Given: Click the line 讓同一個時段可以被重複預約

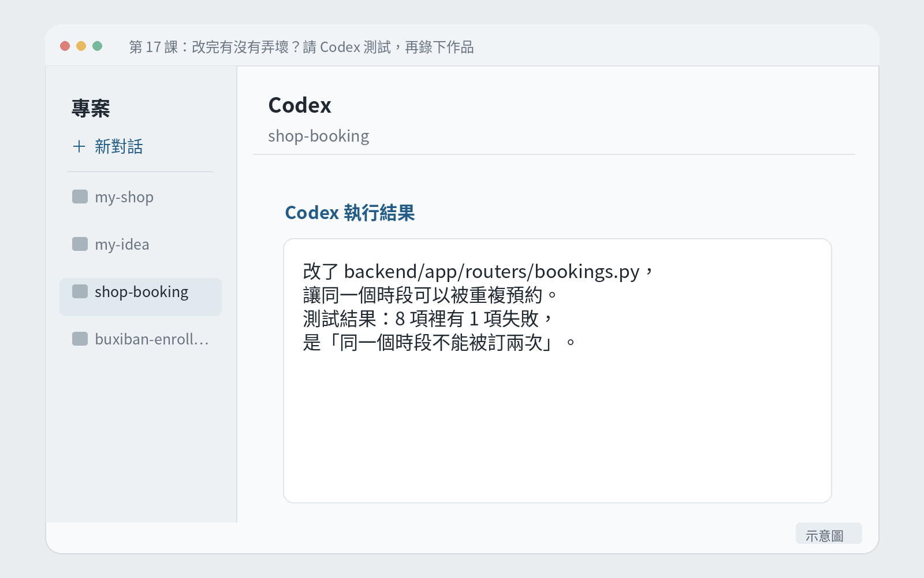Looking at the screenshot, I should tap(430, 295).
